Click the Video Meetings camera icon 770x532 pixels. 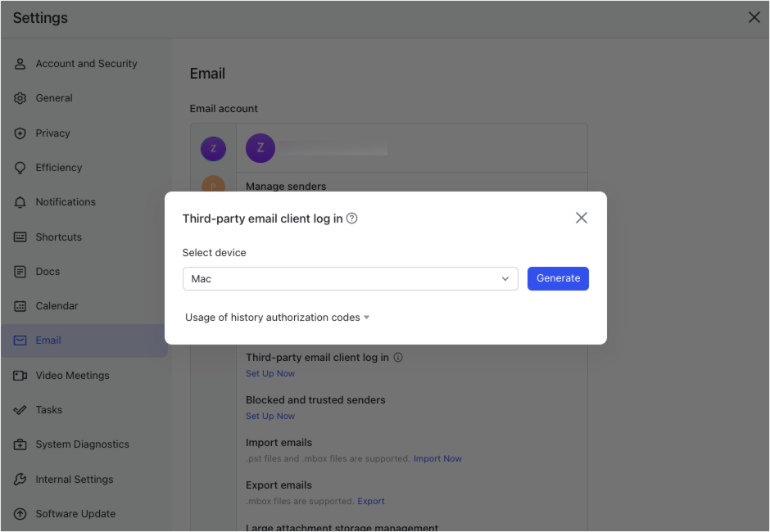click(20, 376)
